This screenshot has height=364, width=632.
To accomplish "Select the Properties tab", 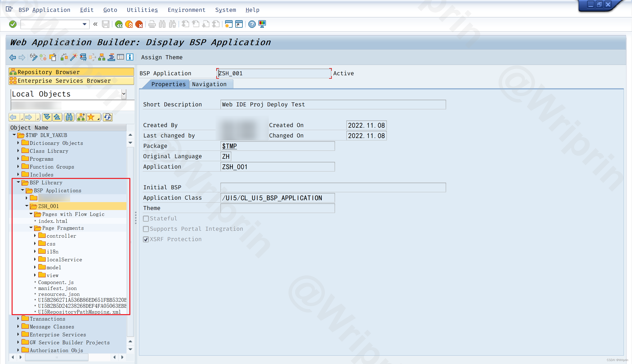I will click(168, 84).
